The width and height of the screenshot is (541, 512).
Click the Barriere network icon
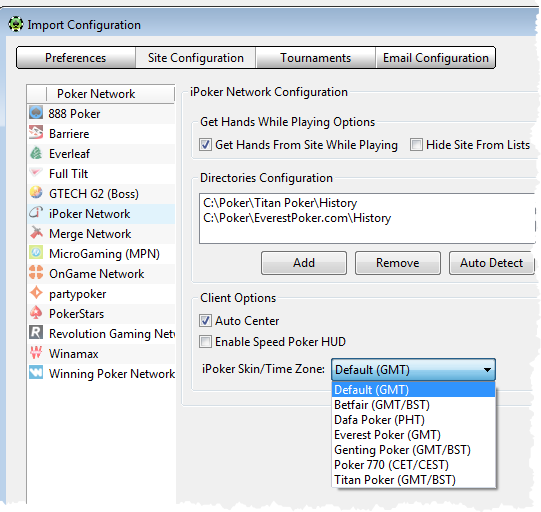[x=36, y=133]
